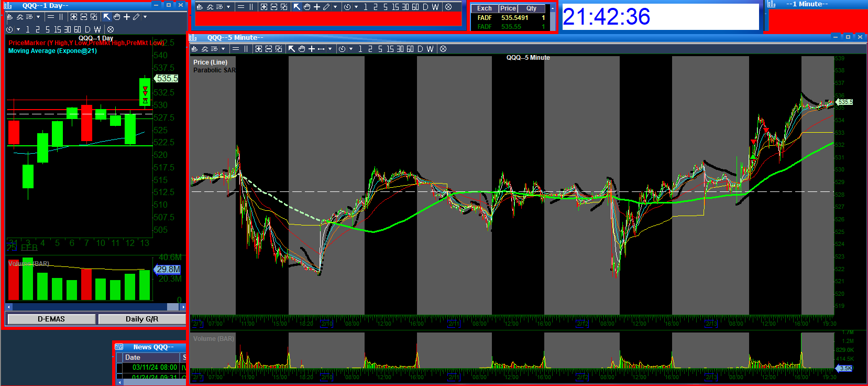Click studies list icon in QQQ 5 Minute toolbar
This screenshot has height=386, width=868.
click(x=214, y=49)
